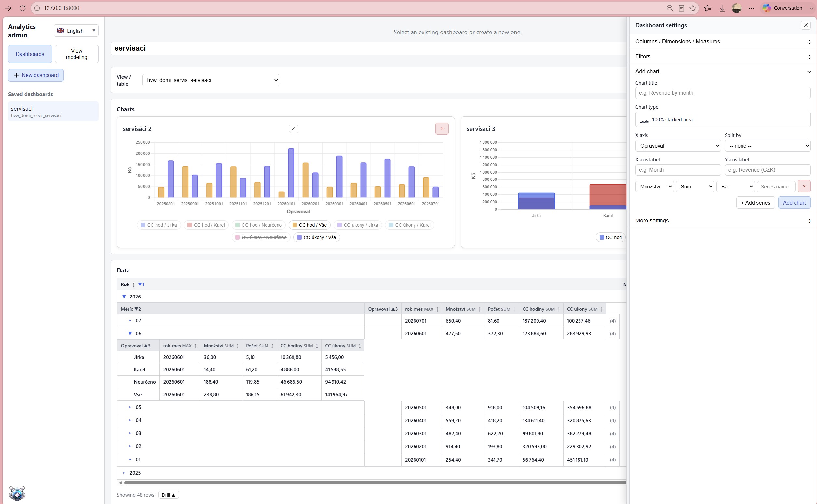The height and width of the screenshot is (504, 817).
Task: Open the English language dropdown
Action: (x=76, y=31)
